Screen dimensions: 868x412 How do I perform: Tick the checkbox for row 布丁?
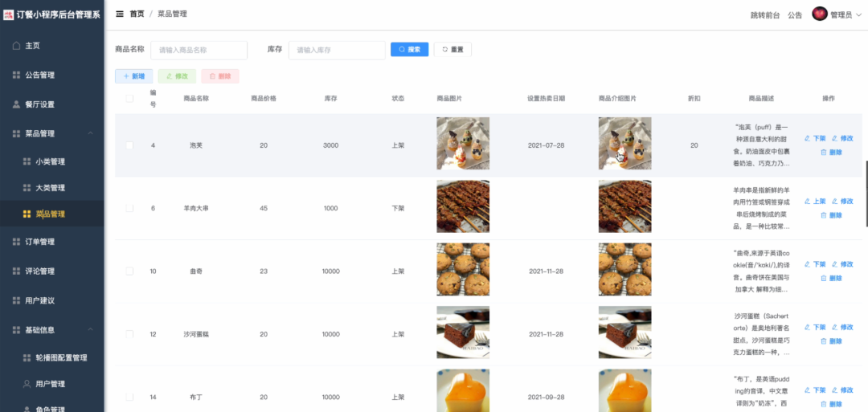(129, 397)
